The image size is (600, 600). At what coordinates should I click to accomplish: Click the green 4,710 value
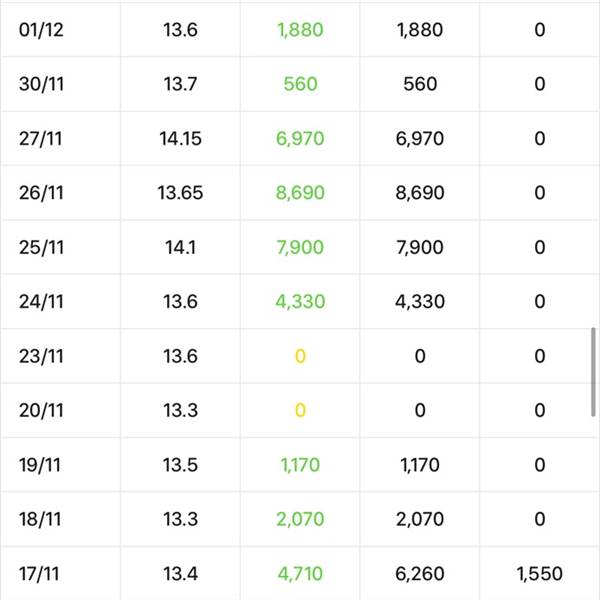tap(300, 574)
